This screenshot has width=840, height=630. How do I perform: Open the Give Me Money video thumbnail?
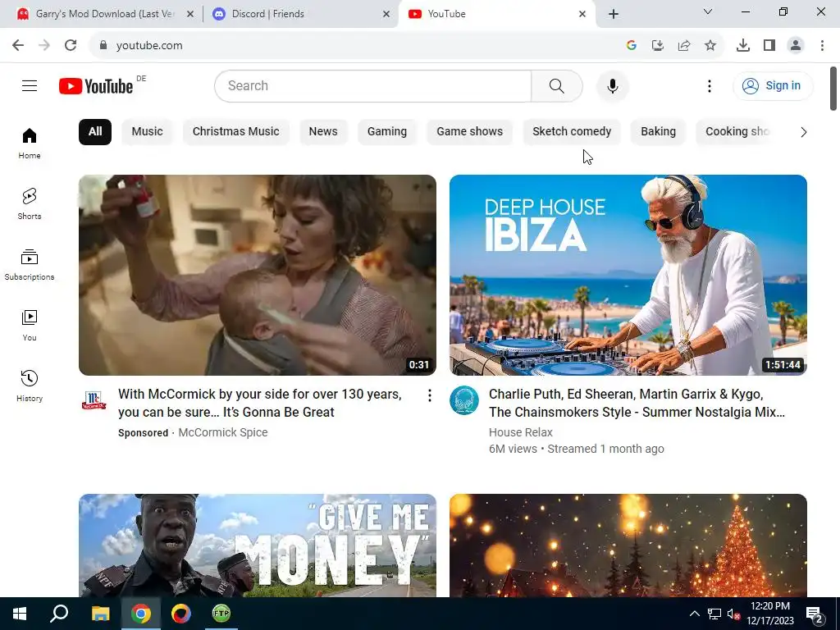[x=257, y=546]
